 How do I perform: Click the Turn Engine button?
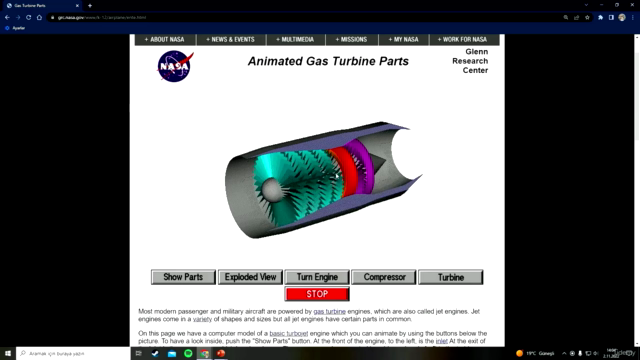[317, 277]
